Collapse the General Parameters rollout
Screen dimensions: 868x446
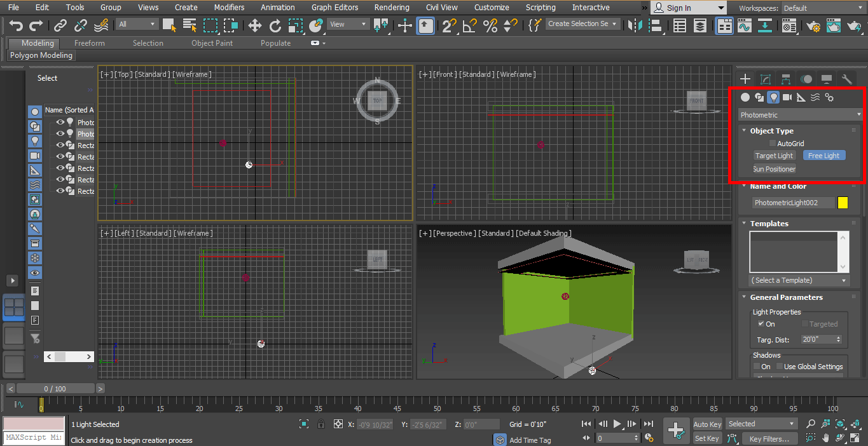tap(786, 297)
